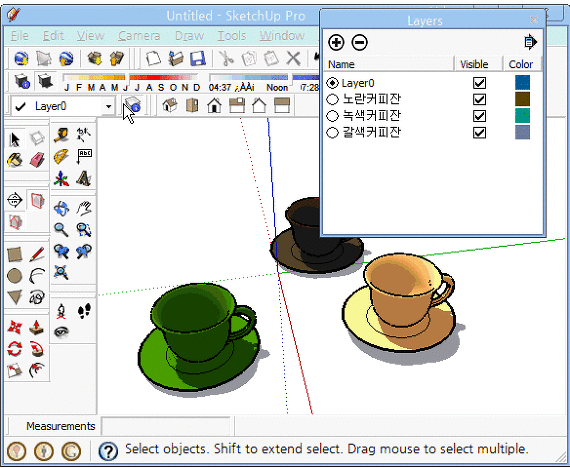Choose the Freehand tool
570x468 pixels.
pos(37,297)
